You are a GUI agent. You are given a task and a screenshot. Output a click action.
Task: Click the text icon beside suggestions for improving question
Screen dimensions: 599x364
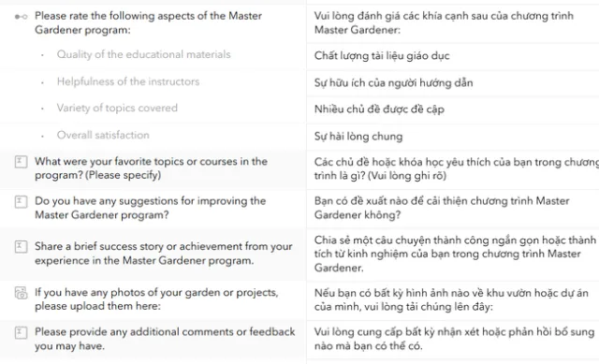tap(21, 202)
